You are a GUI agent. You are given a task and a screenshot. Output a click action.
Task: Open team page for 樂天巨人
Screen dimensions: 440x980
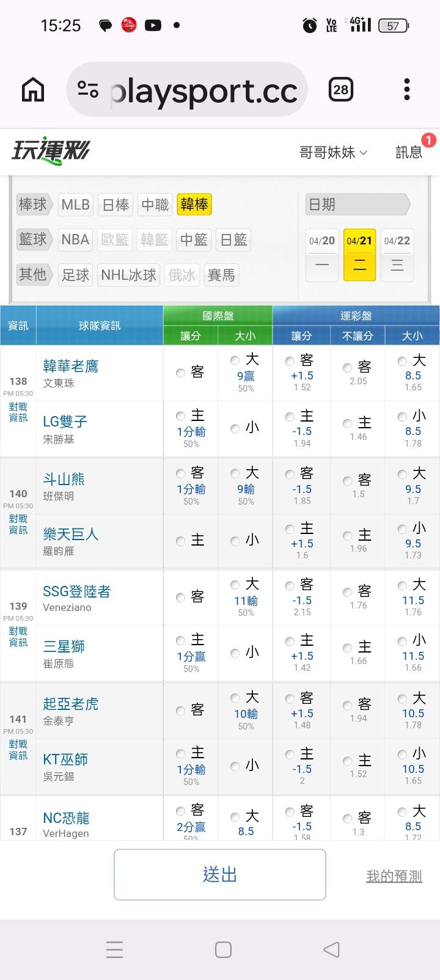pyautogui.click(x=71, y=534)
